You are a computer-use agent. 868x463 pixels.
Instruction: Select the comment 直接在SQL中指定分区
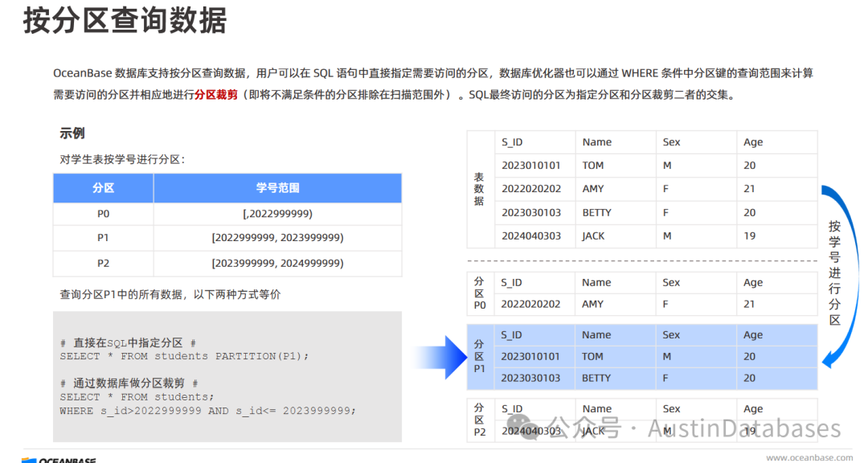click(x=128, y=343)
